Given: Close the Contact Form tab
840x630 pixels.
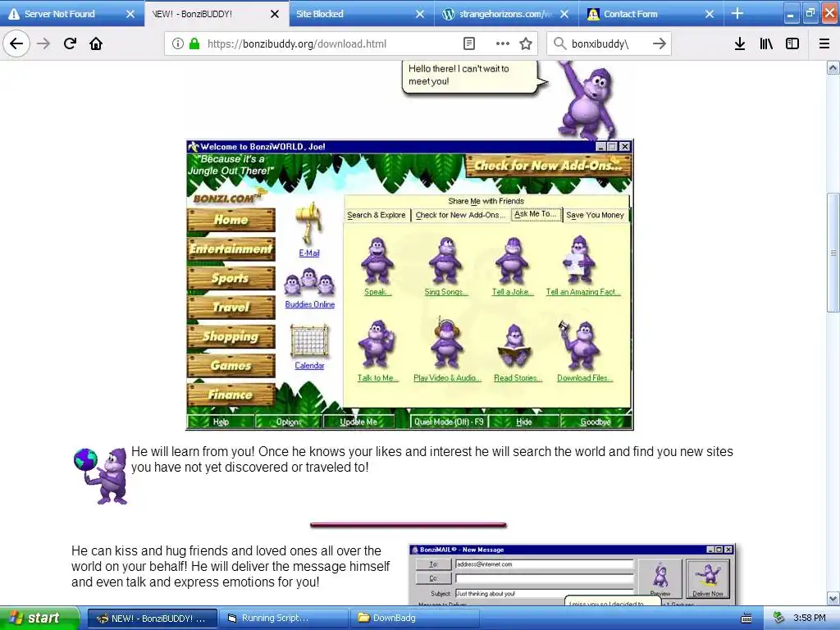Looking at the screenshot, I should (x=710, y=14).
